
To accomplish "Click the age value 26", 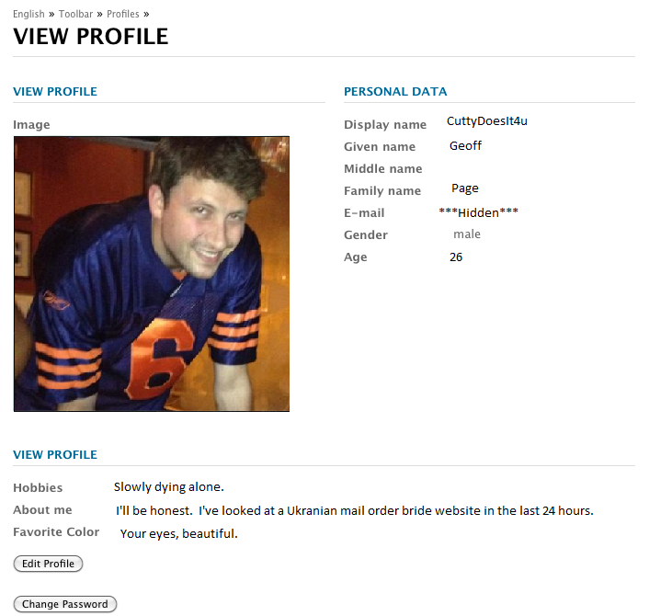I will (456, 257).
